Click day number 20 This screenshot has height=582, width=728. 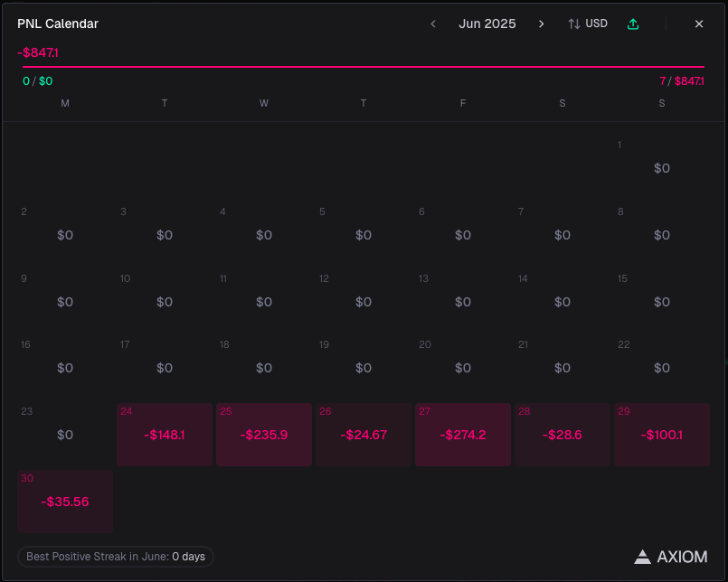point(425,344)
